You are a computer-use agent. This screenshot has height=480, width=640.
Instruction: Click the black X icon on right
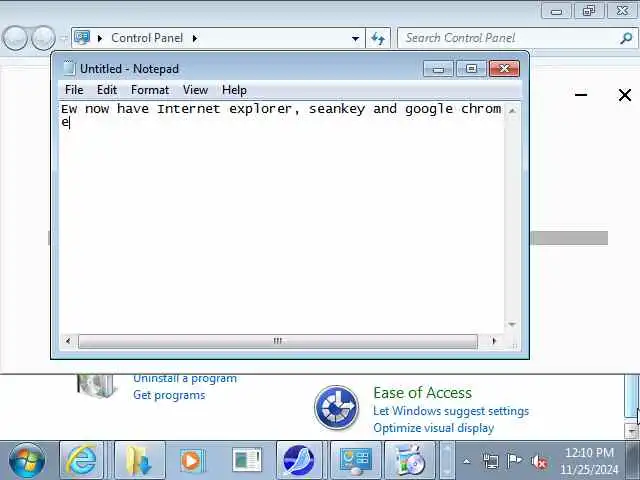pyautogui.click(x=624, y=95)
